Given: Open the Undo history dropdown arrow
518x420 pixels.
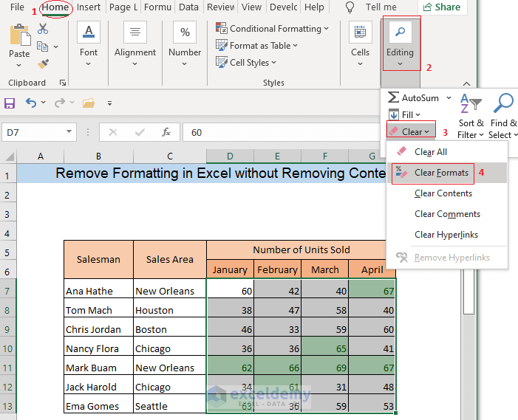Looking at the screenshot, I should point(44,103).
